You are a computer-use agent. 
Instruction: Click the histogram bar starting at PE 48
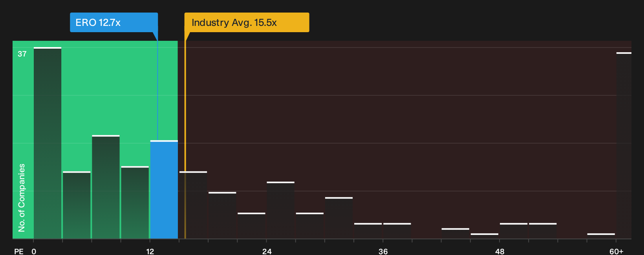point(514,231)
